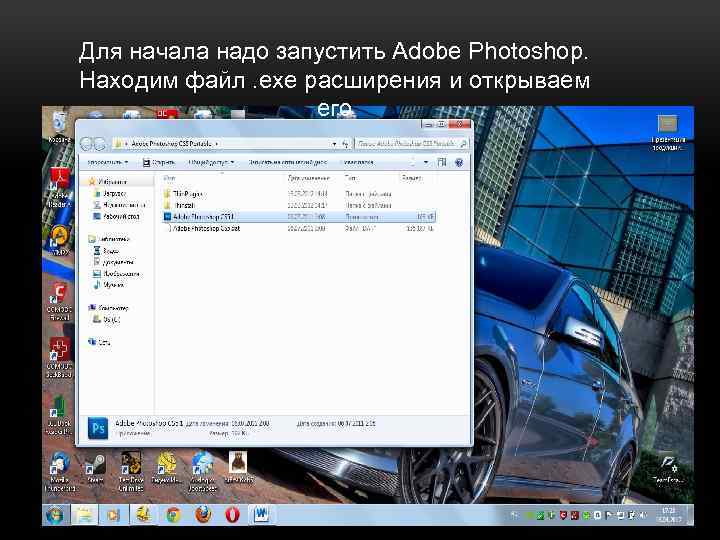
Task: Launch Opera from the taskbar
Action: tap(232, 515)
